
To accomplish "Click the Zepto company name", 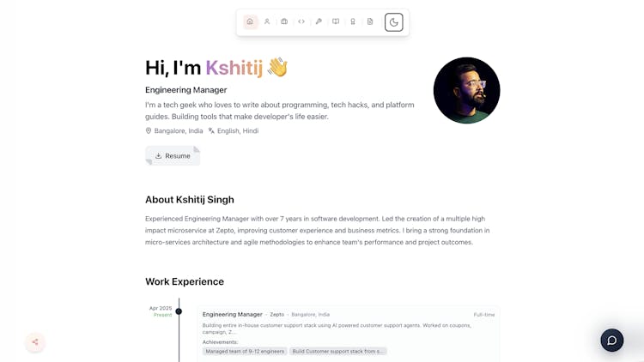I will pos(277,315).
